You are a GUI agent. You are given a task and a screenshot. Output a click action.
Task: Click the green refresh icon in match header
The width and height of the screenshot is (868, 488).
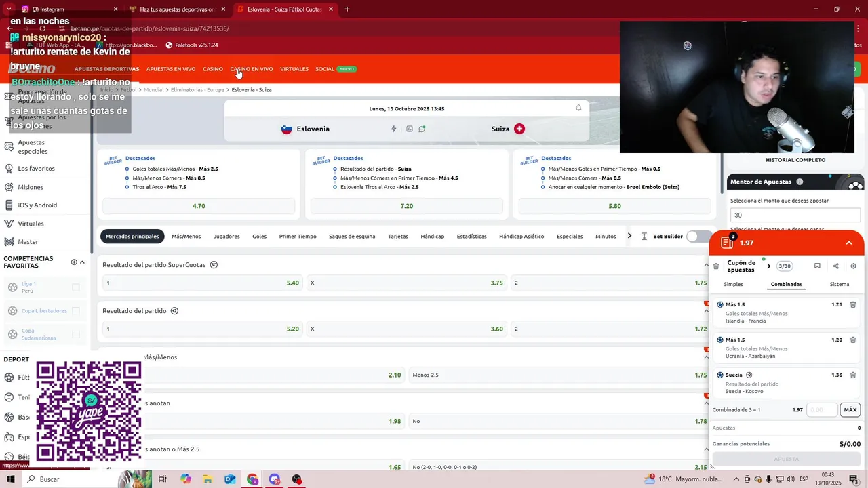point(422,129)
